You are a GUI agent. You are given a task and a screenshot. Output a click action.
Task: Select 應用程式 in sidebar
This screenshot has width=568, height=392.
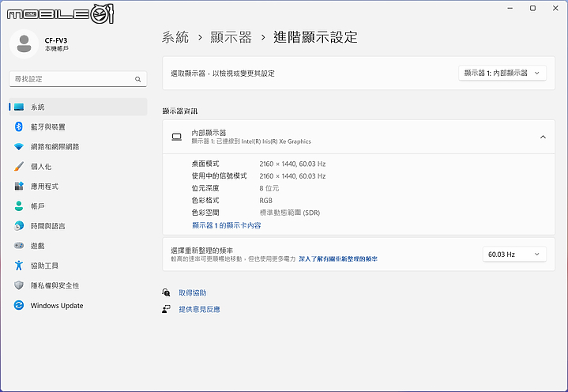tap(78, 187)
